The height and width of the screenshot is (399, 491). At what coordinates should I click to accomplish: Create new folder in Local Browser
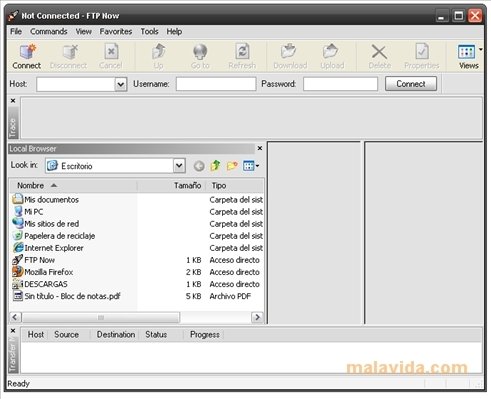232,165
